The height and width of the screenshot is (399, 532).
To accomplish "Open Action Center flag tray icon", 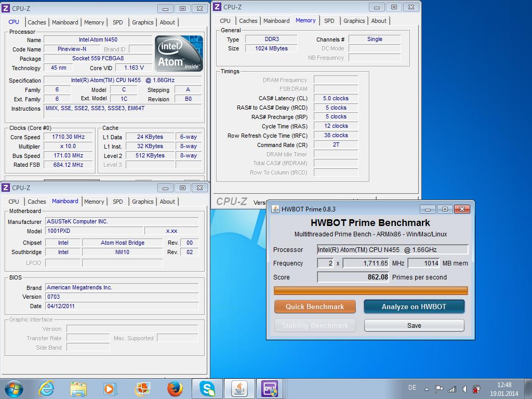I will coord(439,389).
